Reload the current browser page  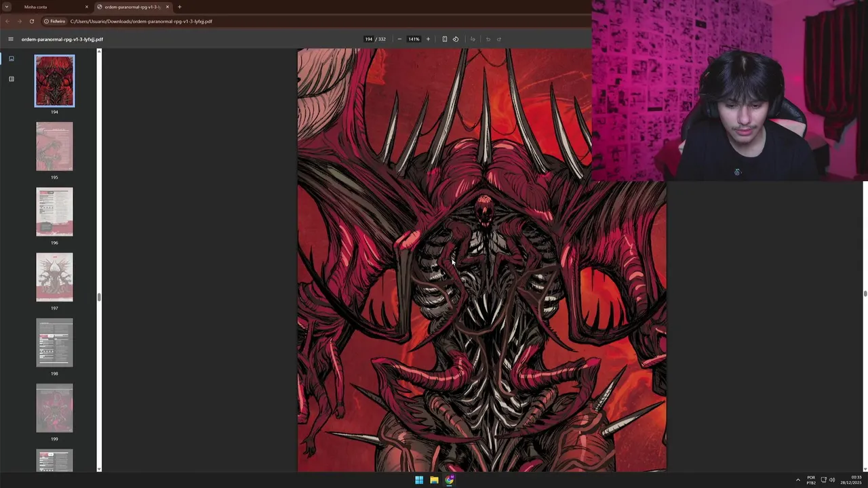coord(31,21)
